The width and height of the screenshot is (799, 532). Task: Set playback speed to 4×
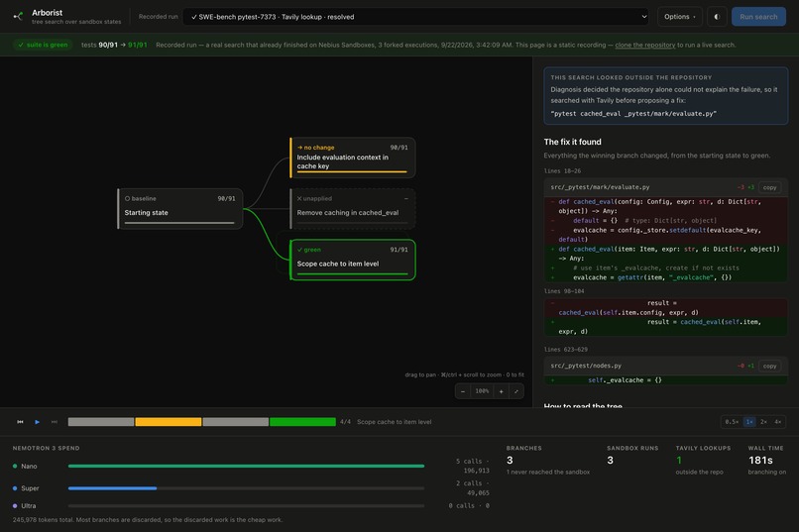coord(777,422)
